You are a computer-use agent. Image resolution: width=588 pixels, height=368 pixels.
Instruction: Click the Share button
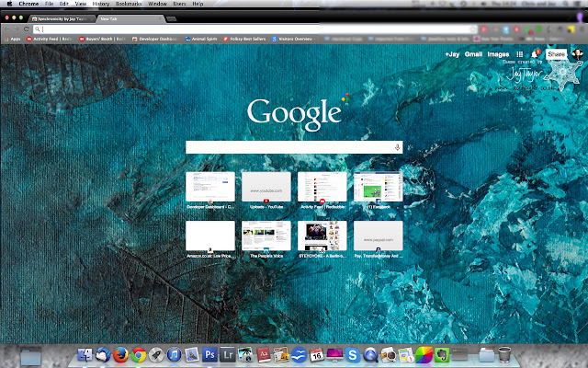557,54
